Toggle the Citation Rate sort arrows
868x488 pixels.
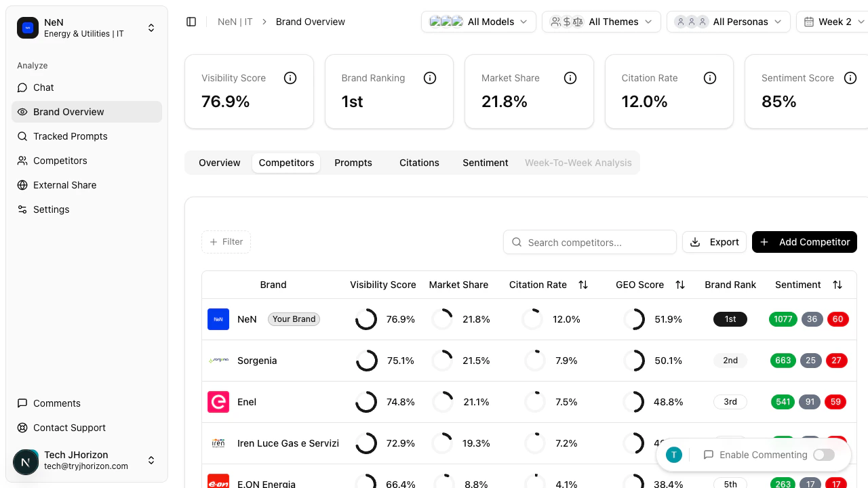pyautogui.click(x=583, y=285)
